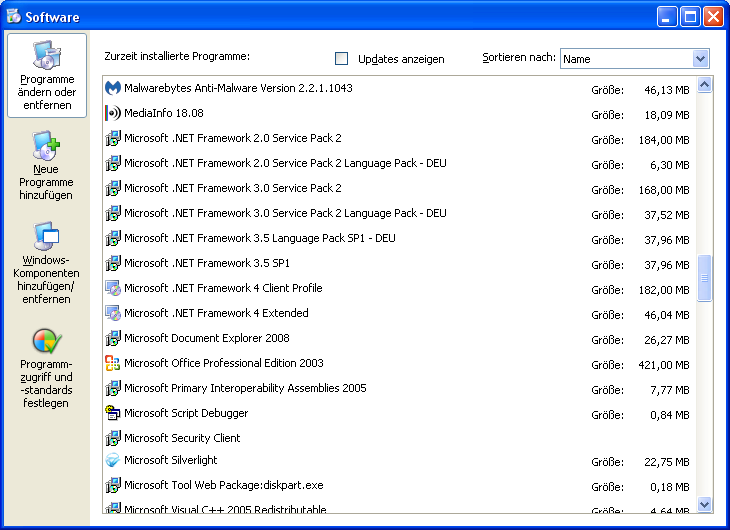Click the Microsoft Document Explorer 2008 icon

[x=113, y=338]
